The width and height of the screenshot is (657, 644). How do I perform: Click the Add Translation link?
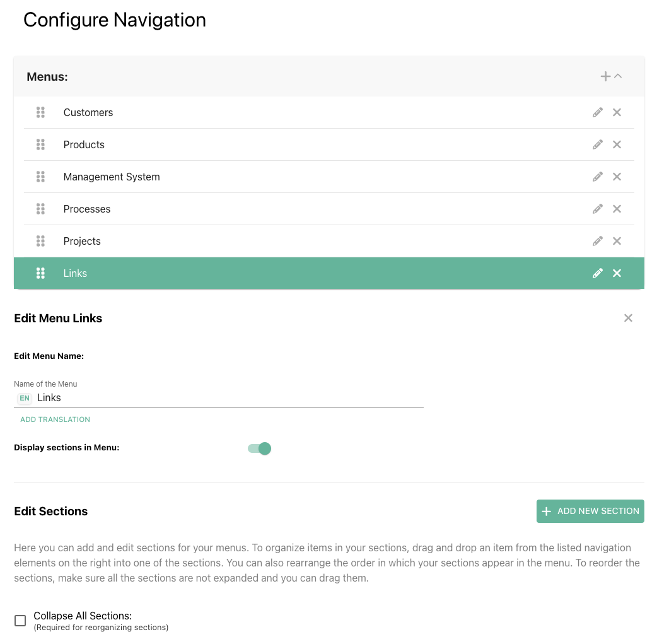[55, 419]
